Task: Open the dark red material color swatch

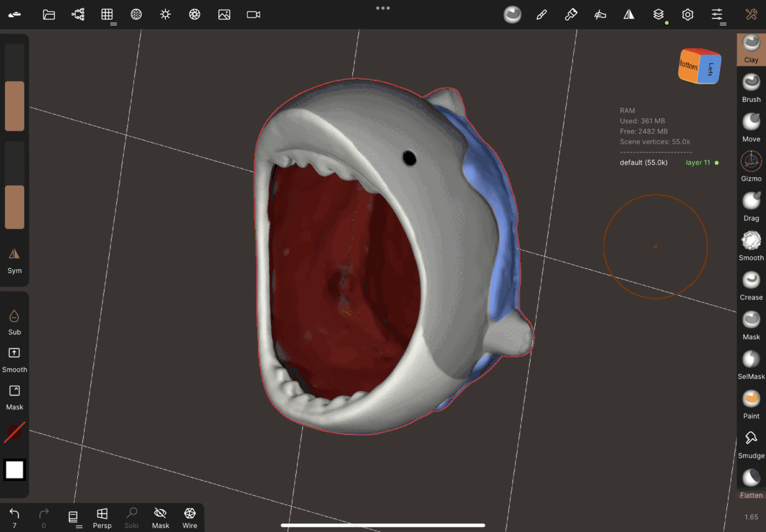Action: [x=15, y=432]
